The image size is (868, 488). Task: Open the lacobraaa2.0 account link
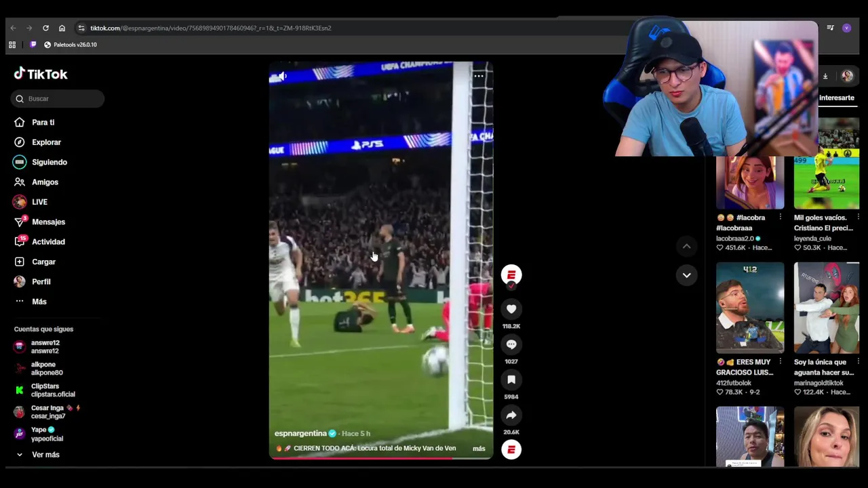(735, 239)
